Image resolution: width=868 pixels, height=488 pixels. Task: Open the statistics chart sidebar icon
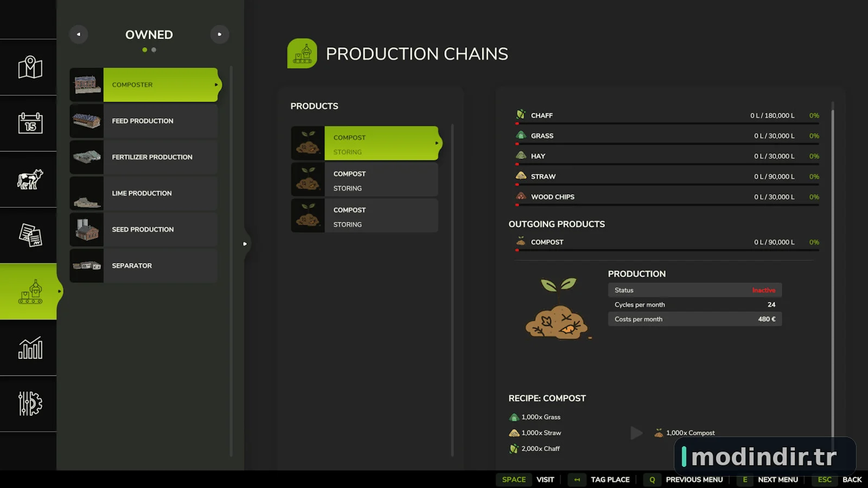pos(30,348)
